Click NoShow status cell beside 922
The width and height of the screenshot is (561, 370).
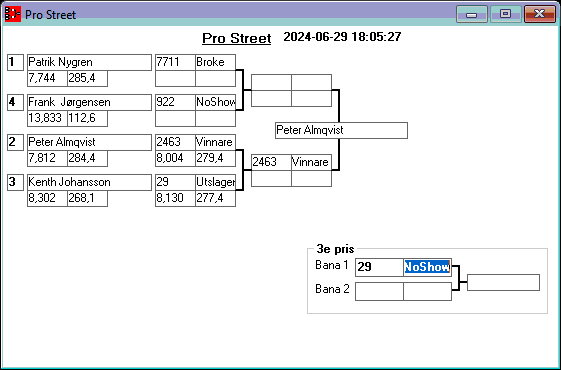pos(215,102)
